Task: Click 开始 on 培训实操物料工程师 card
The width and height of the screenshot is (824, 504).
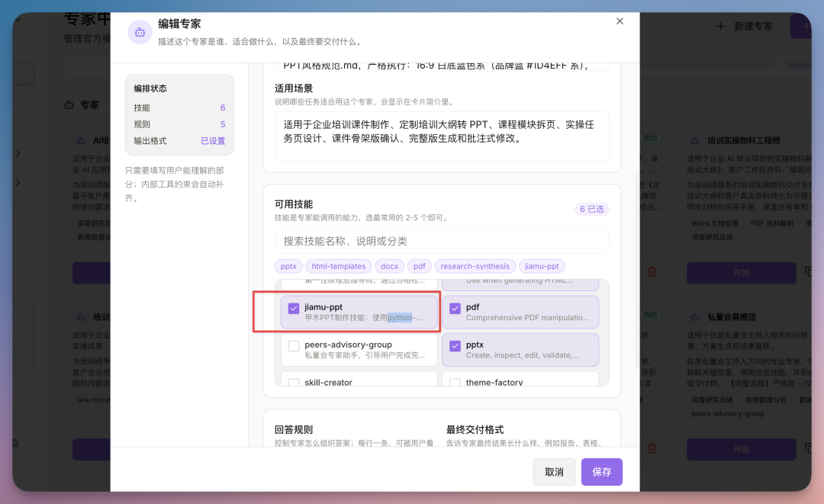Action: tap(742, 273)
